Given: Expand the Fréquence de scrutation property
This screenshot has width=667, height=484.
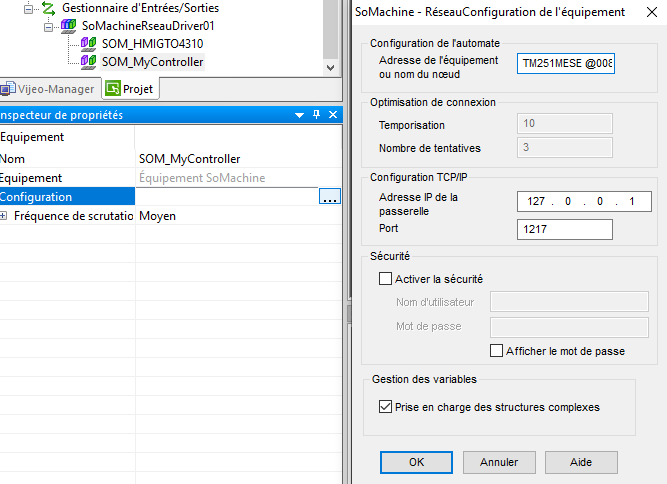Looking at the screenshot, I should [4, 216].
